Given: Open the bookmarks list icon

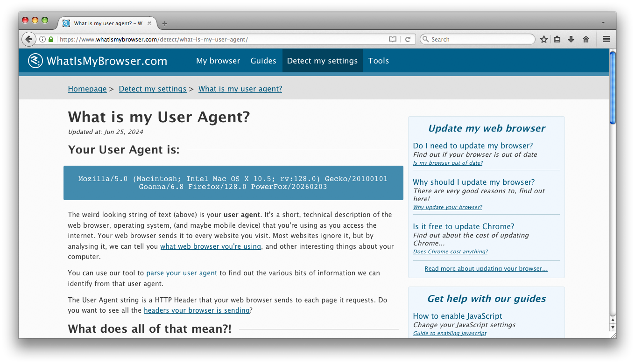Looking at the screenshot, I should tap(557, 39).
